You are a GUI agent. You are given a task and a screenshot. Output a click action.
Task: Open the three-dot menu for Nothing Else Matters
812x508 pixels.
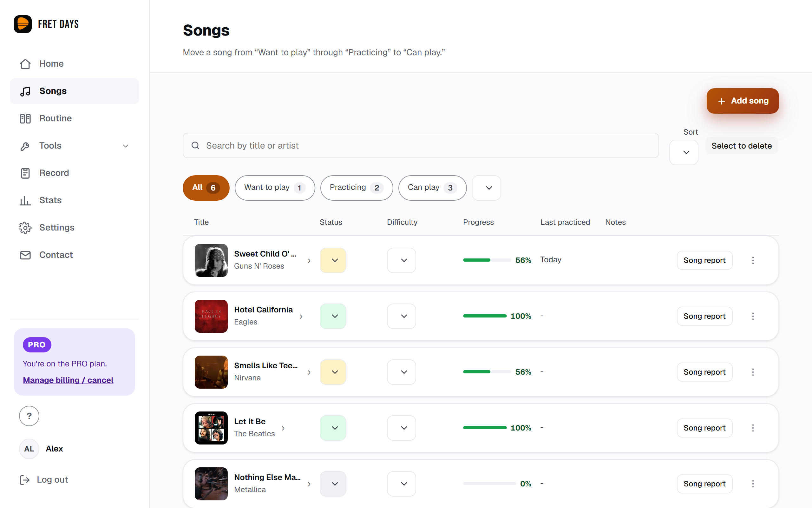click(753, 484)
